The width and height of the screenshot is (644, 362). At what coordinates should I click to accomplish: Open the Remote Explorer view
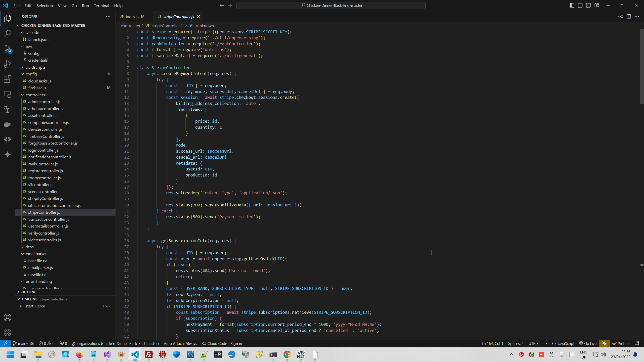[7, 94]
